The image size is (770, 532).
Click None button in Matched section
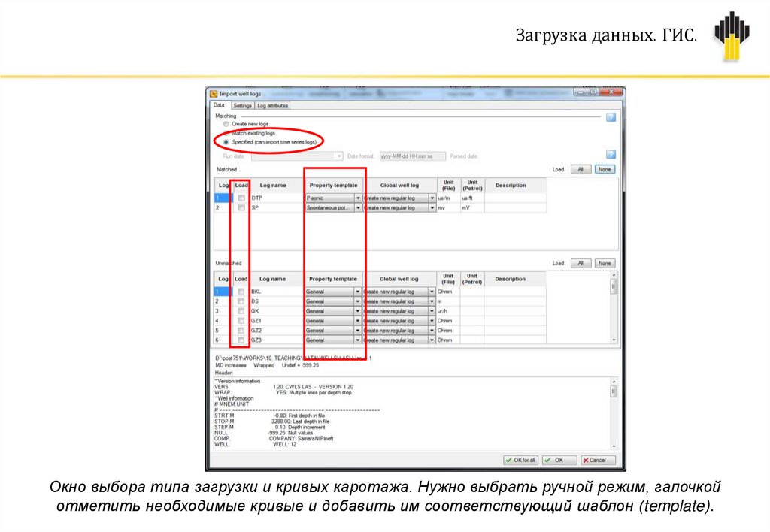coord(605,169)
